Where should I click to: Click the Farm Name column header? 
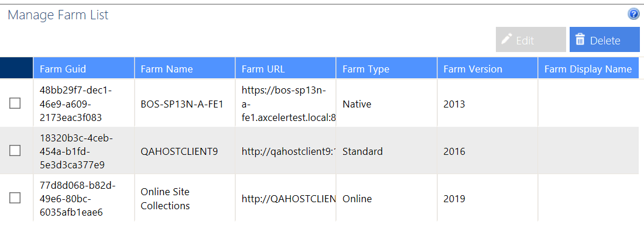(x=185, y=68)
